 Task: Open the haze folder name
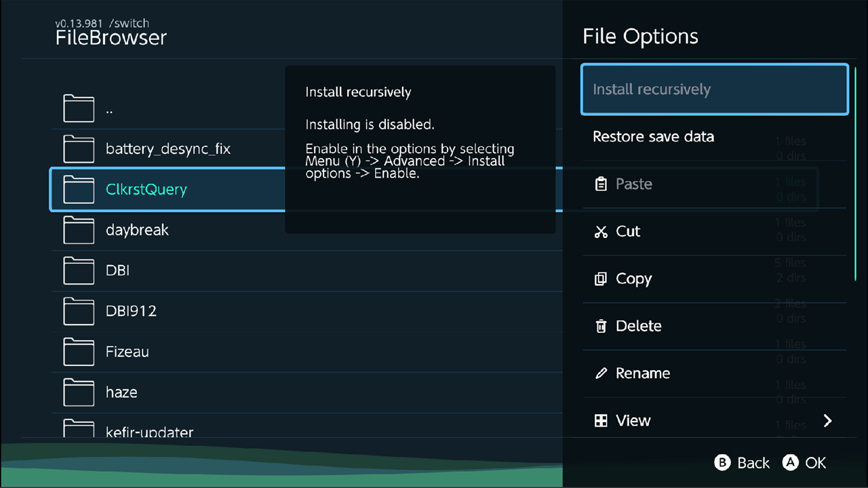121,392
